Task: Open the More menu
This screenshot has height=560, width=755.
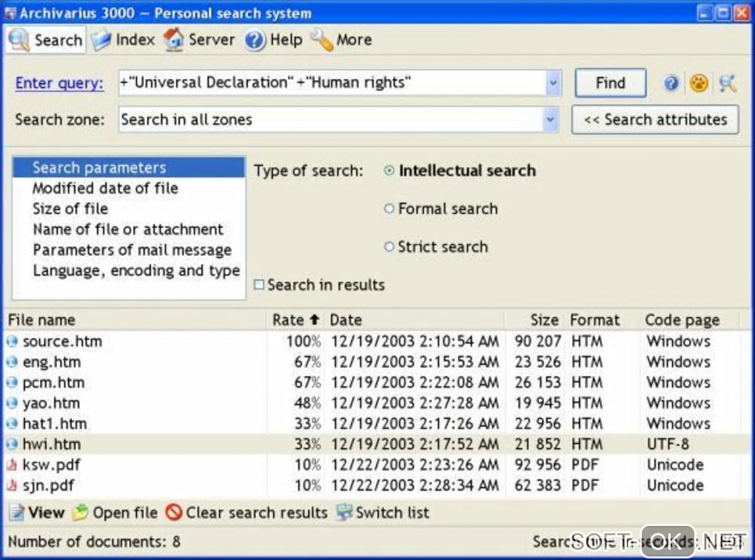Action: [341, 40]
